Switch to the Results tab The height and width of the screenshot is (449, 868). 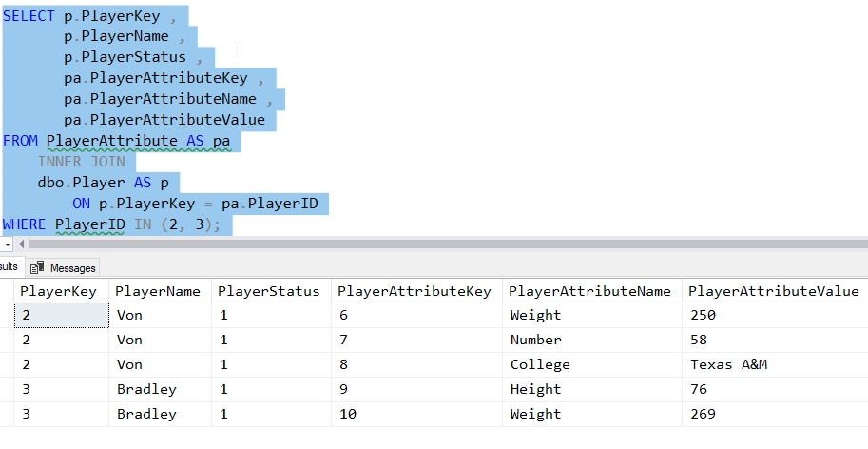click(x=11, y=266)
